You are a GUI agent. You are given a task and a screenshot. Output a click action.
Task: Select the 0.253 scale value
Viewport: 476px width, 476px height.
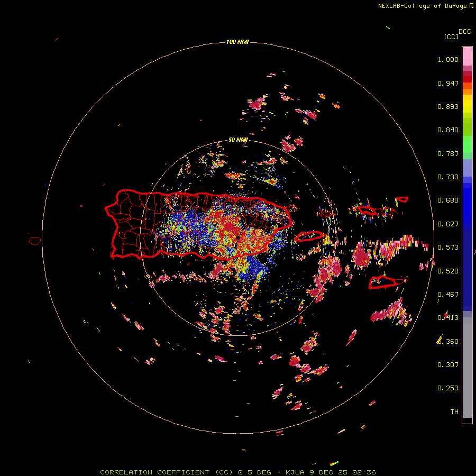[x=448, y=388]
